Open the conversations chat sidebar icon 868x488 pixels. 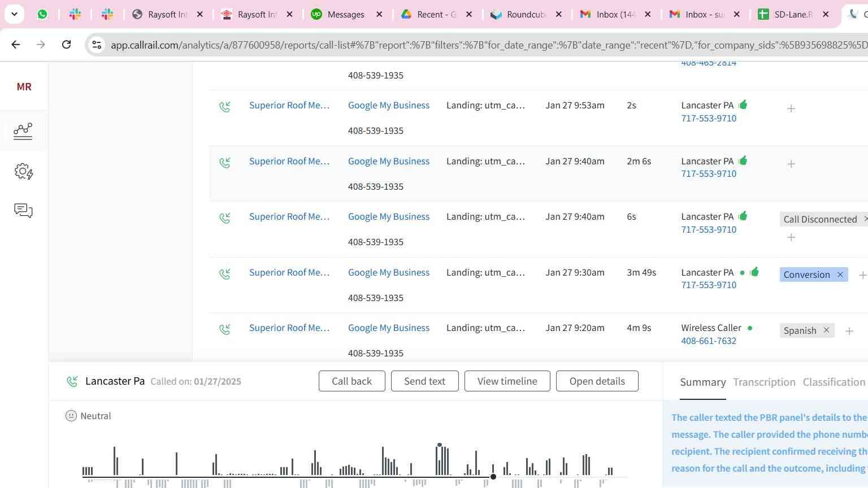tap(23, 211)
